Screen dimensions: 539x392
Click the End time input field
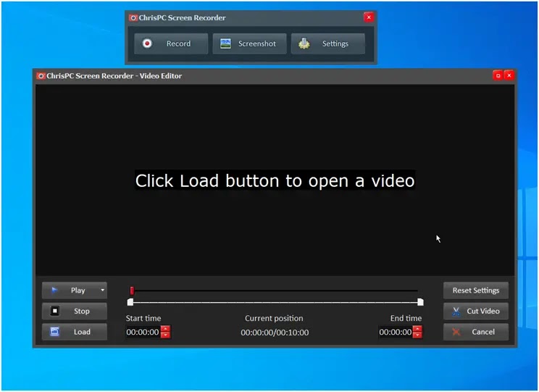coord(396,332)
